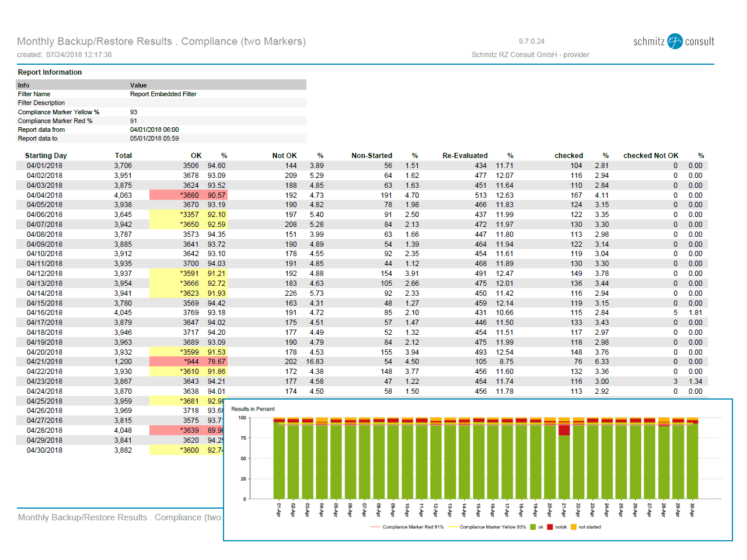Click the 'Re-Evaluated' column header
This screenshot has height=560, width=747.
click(x=465, y=156)
